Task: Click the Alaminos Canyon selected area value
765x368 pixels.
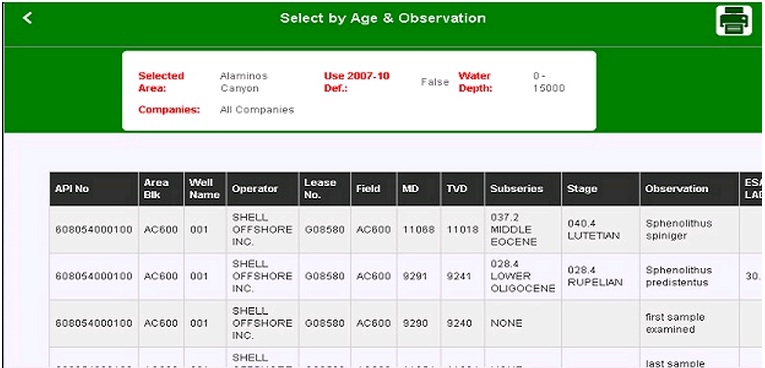Action: click(x=243, y=82)
